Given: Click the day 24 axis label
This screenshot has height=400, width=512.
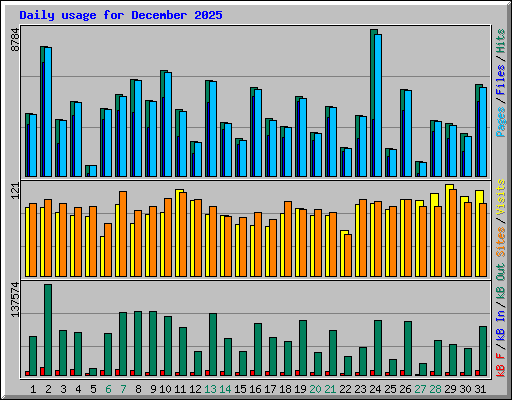Looking at the screenshot, I should [x=375, y=389].
